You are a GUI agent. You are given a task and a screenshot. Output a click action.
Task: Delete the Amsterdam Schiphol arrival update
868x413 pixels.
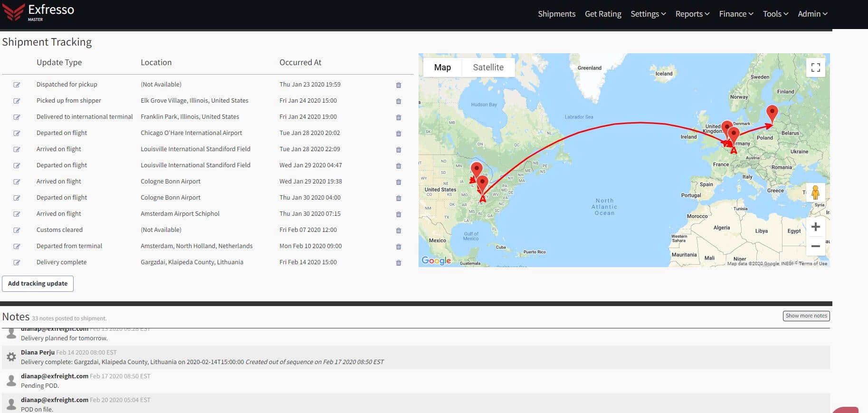click(399, 214)
